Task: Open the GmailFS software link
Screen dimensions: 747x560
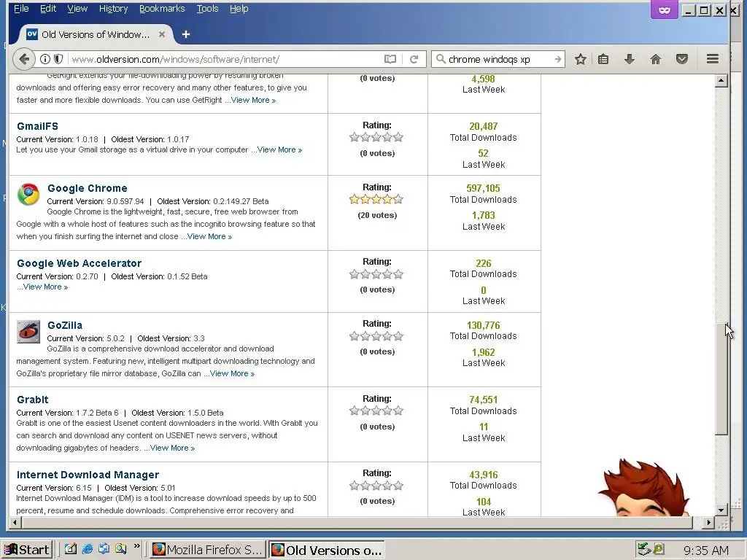Action: pyautogui.click(x=37, y=126)
